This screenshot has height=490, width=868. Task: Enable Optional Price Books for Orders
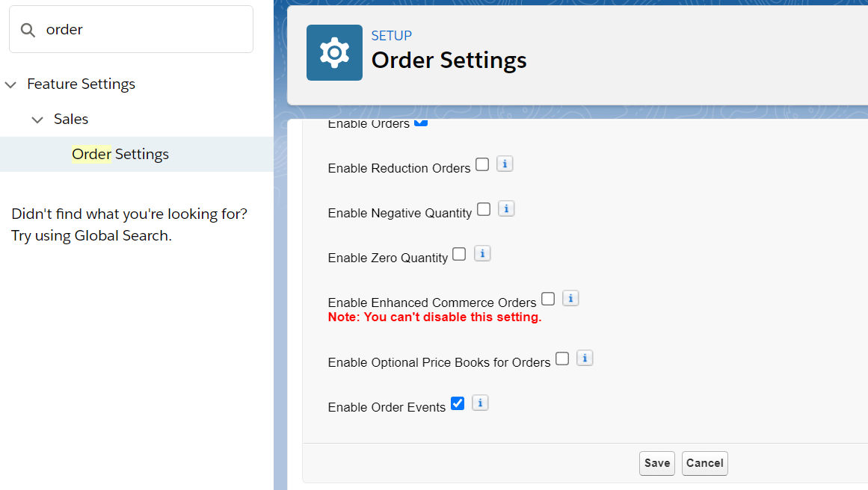561,358
